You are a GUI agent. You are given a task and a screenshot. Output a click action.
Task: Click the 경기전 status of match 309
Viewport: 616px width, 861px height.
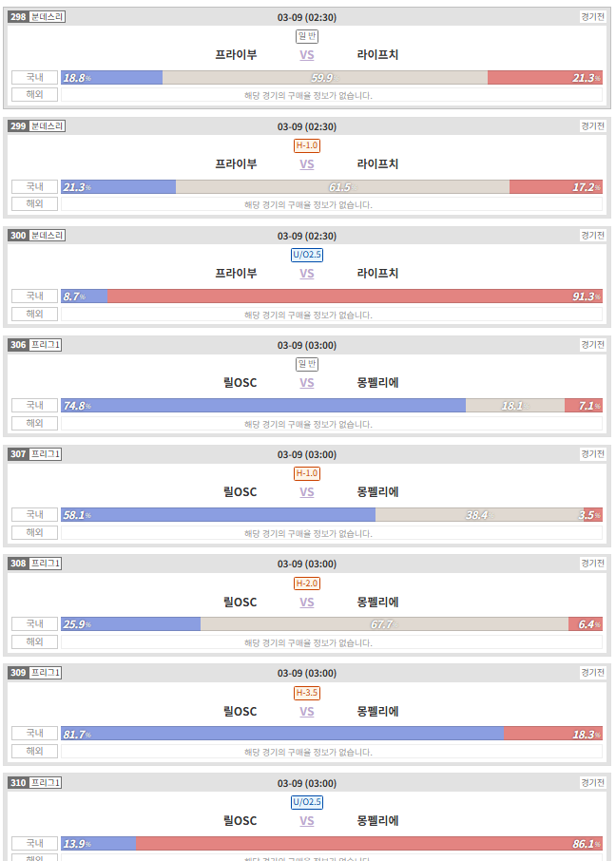click(593, 673)
